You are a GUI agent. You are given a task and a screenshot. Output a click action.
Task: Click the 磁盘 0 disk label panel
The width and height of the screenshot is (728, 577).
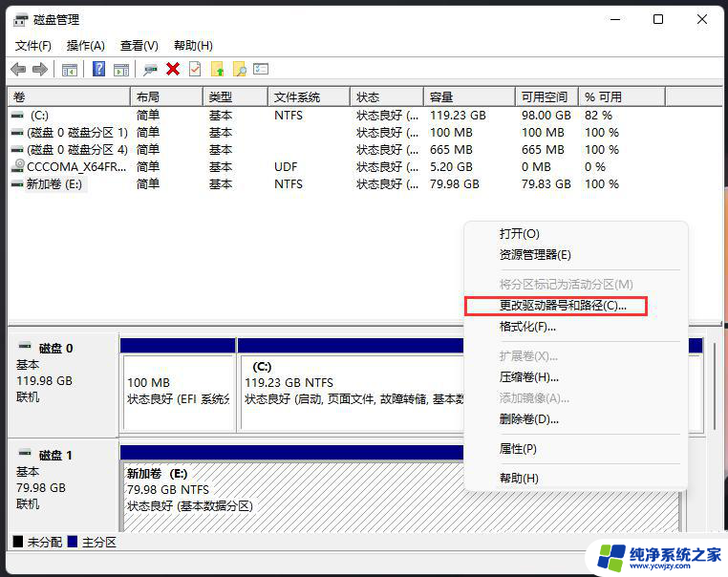click(63, 385)
